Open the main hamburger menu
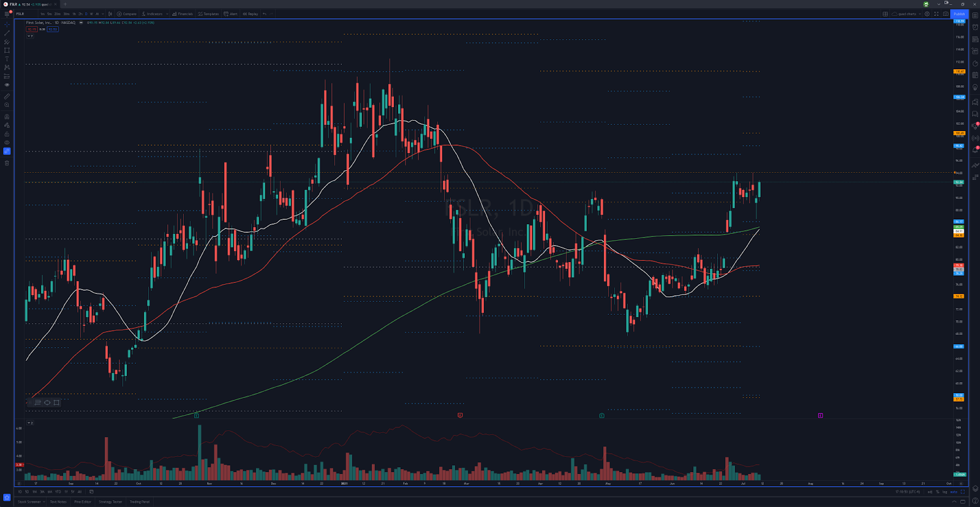980x507 pixels. pyautogui.click(x=7, y=13)
